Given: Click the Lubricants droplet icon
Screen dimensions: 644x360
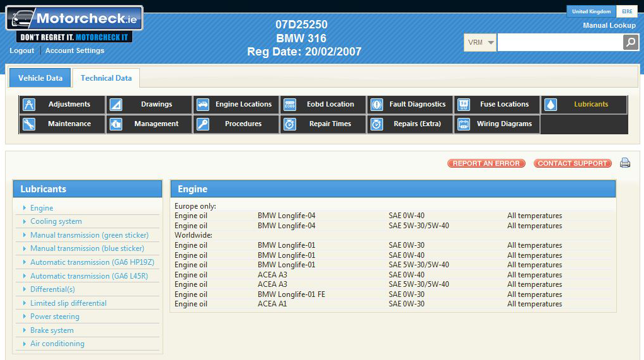Looking at the screenshot, I should tap(551, 105).
